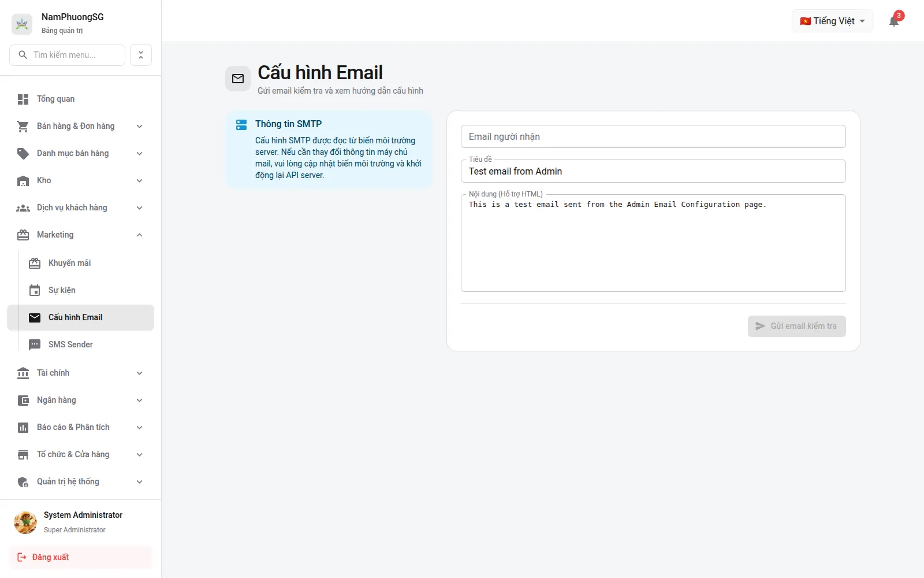The width and height of the screenshot is (924, 578).
Task: Click the people icon for Dịch vụ khách hàng
Action: tap(23, 208)
